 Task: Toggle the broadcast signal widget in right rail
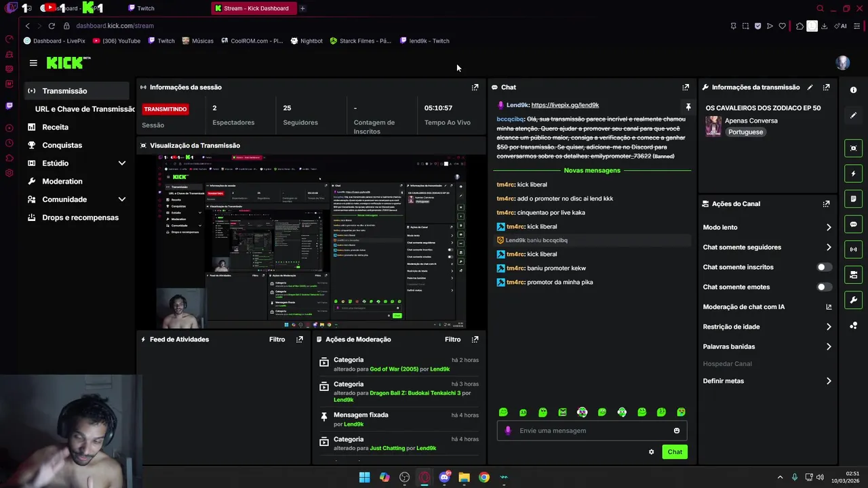point(853,249)
